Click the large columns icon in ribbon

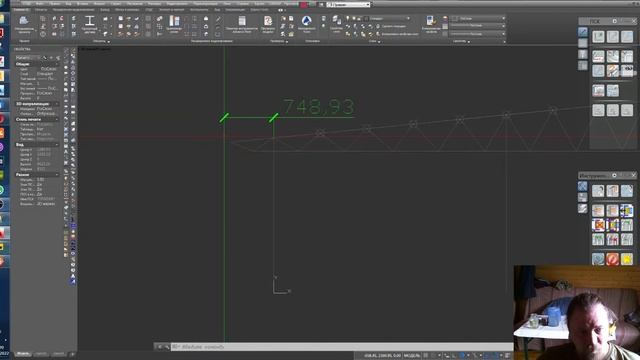[x=174, y=20]
